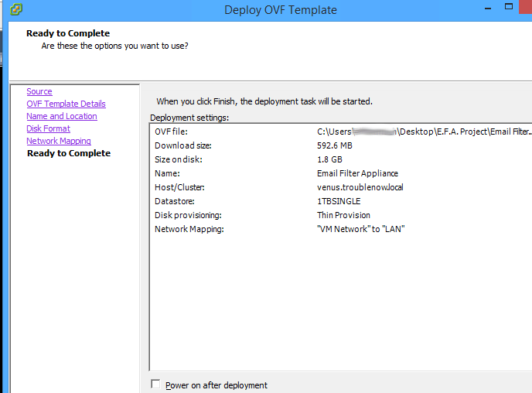Jump to the Disk Format step
The height and width of the screenshot is (393, 532).
(48, 128)
